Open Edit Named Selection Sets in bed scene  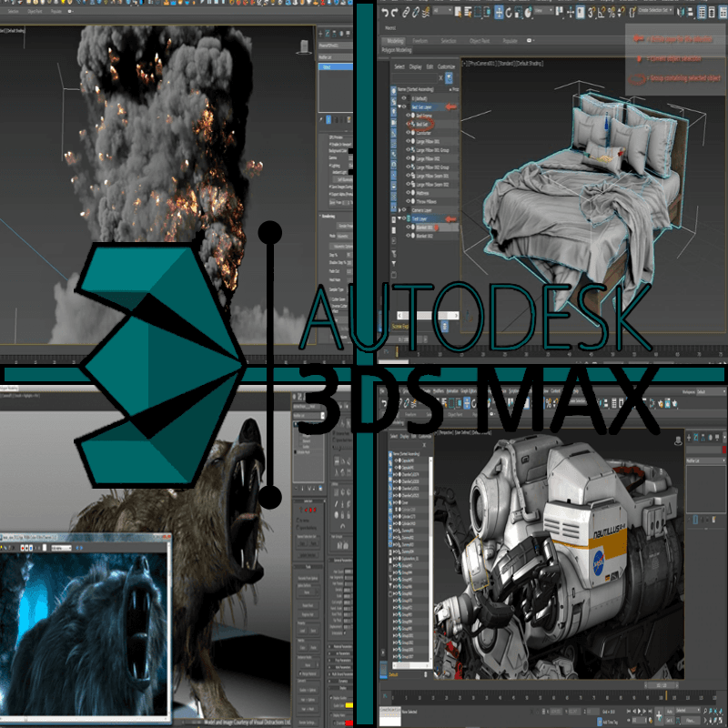tap(632, 13)
